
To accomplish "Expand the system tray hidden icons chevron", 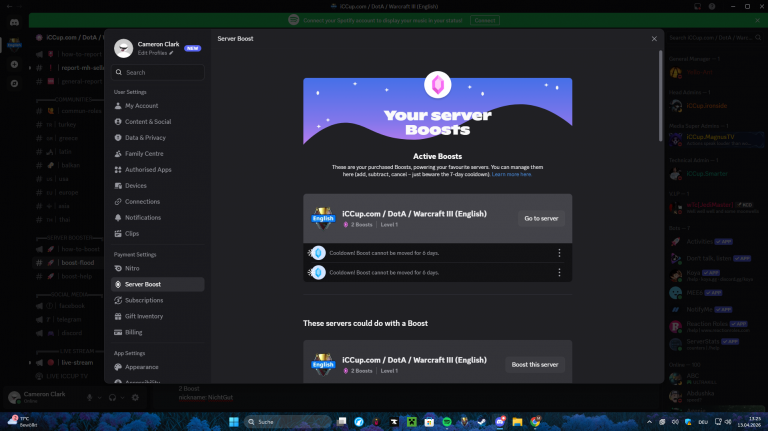I will point(649,422).
